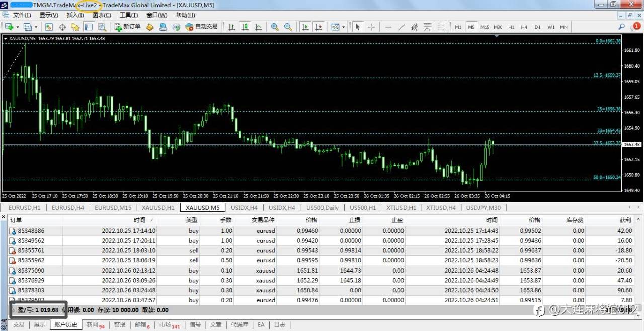Open the 工具(T) menu
The width and height of the screenshot is (644, 331).
coord(128,15)
